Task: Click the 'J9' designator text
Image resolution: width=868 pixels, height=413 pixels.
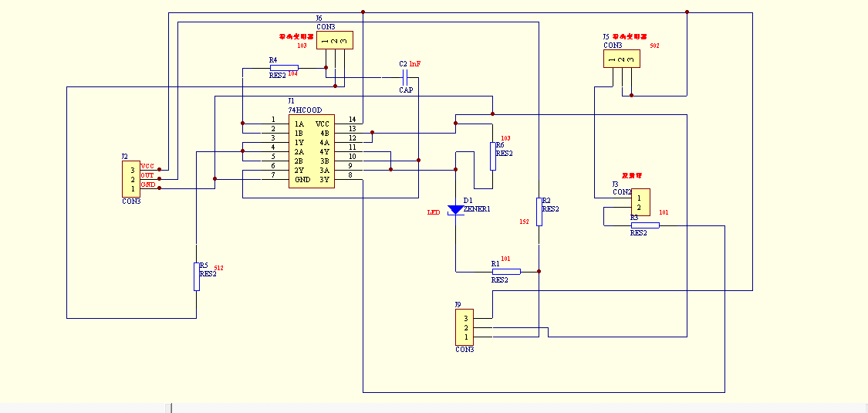Action: point(458,304)
